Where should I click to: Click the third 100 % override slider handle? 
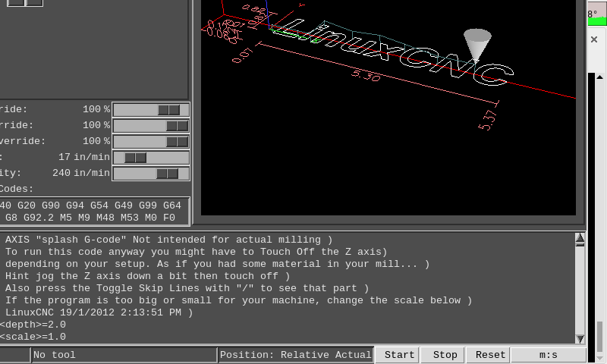tap(178, 142)
